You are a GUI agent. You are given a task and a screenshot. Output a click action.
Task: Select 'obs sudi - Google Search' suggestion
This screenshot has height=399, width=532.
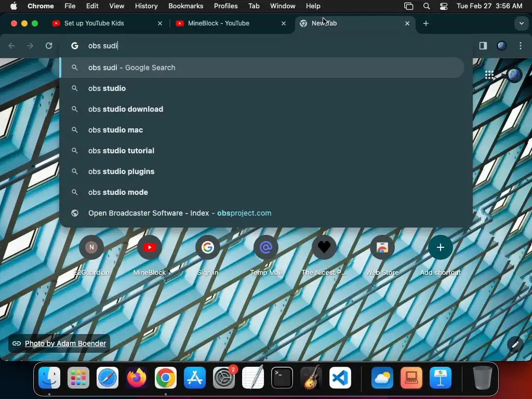(x=262, y=68)
